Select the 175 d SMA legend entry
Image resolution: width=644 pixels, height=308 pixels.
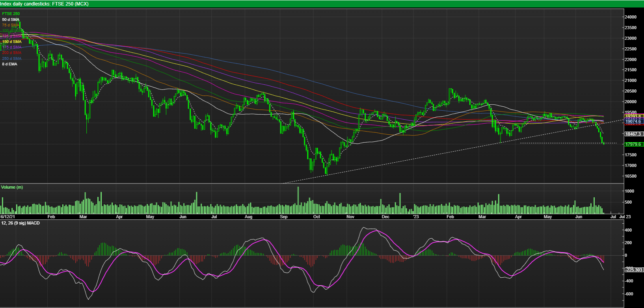tap(12, 47)
